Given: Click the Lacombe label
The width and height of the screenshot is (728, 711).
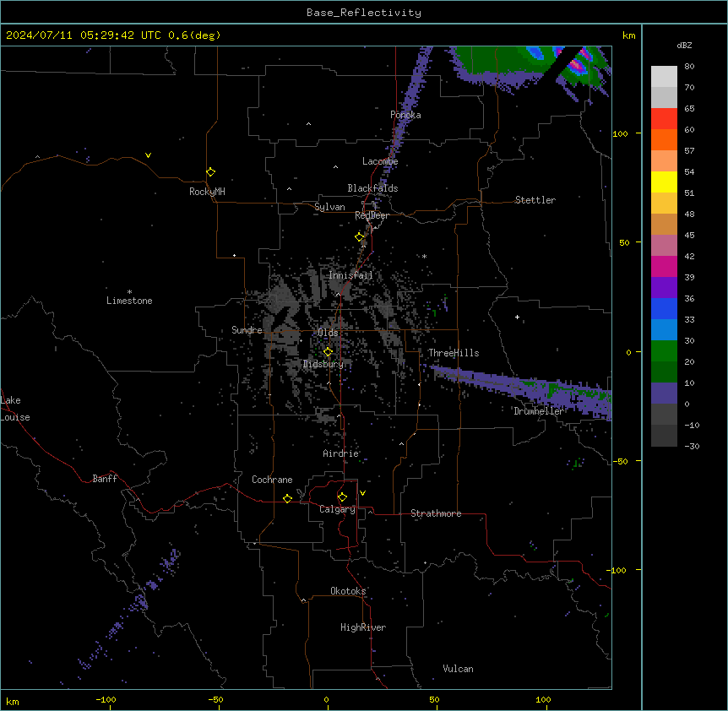Looking at the screenshot, I should coord(380,161).
